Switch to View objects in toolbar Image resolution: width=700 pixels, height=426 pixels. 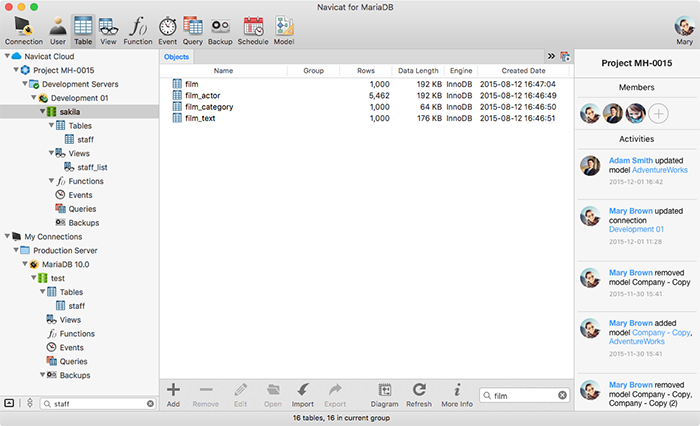coord(108,30)
